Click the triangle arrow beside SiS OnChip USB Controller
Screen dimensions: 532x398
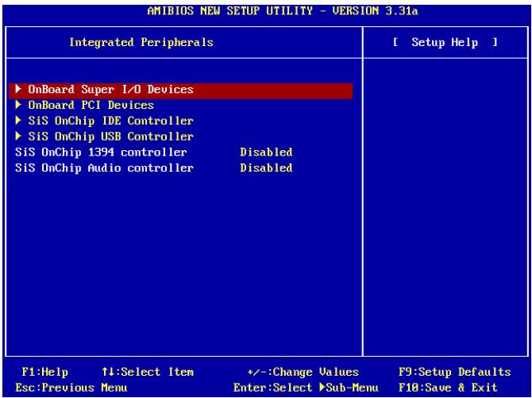19,136
